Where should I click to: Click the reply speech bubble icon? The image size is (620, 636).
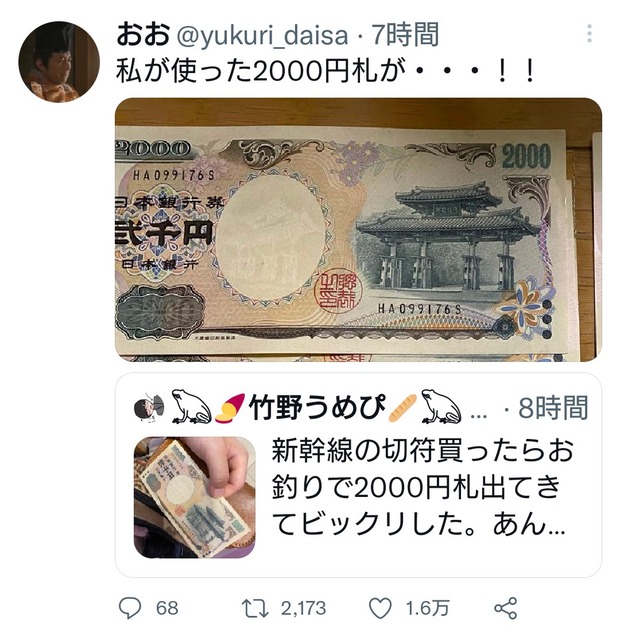[x=130, y=608]
